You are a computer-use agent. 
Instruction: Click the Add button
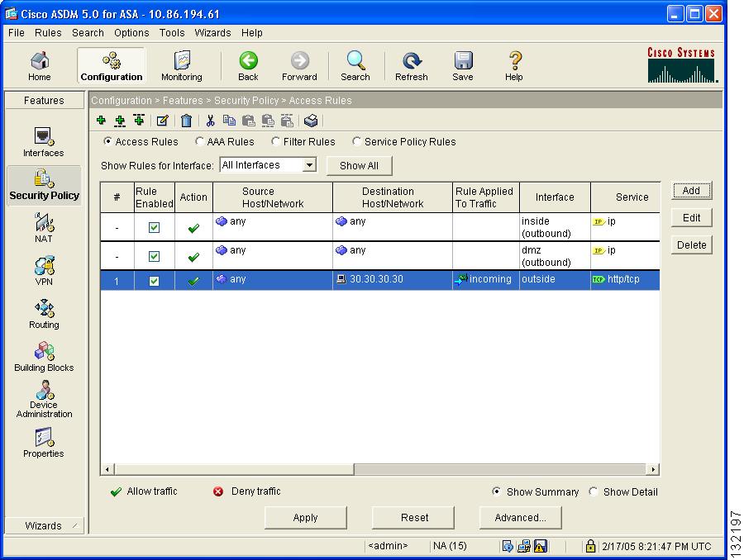tap(692, 191)
